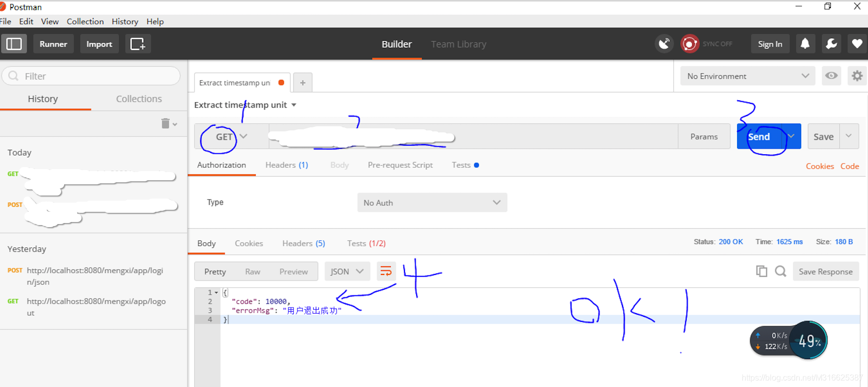This screenshot has width=868, height=387.
Task: Expand the Extract timestamp unit title arrow
Action: (x=294, y=105)
